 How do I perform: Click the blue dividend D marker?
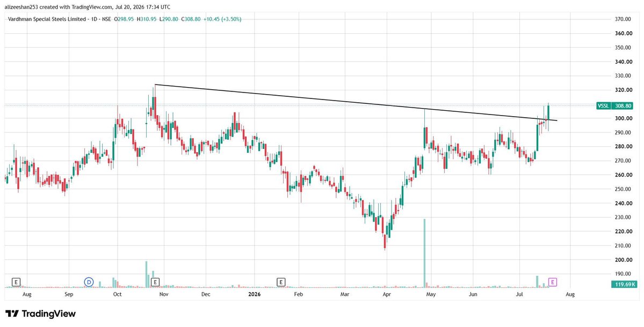point(89,282)
